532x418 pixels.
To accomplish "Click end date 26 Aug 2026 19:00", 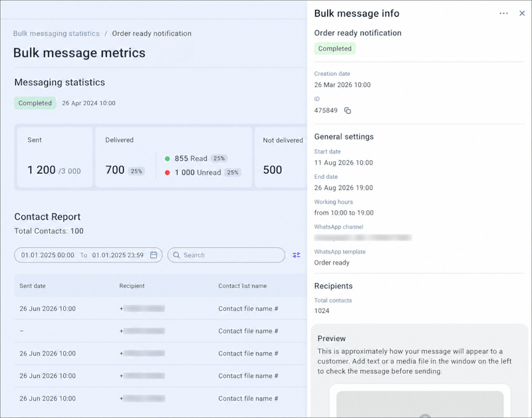I will pos(343,188).
